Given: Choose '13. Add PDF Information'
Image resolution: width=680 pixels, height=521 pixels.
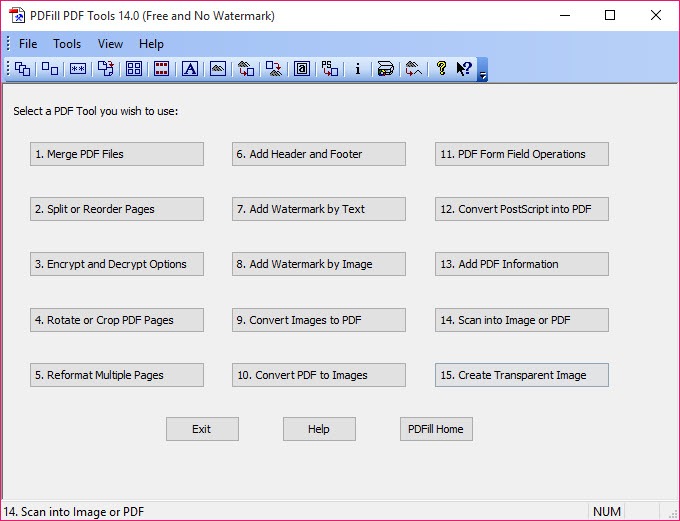Looking at the screenshot, I should 522,264.
